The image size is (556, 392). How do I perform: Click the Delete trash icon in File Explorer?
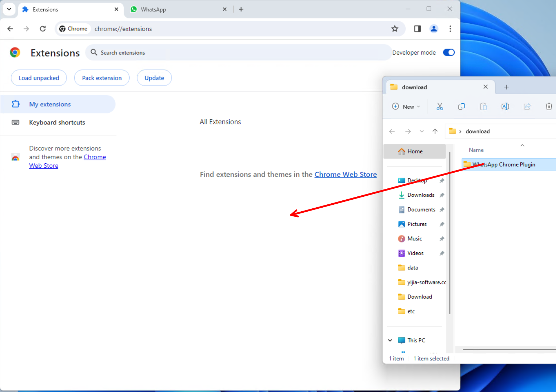(x=549, y=107)
